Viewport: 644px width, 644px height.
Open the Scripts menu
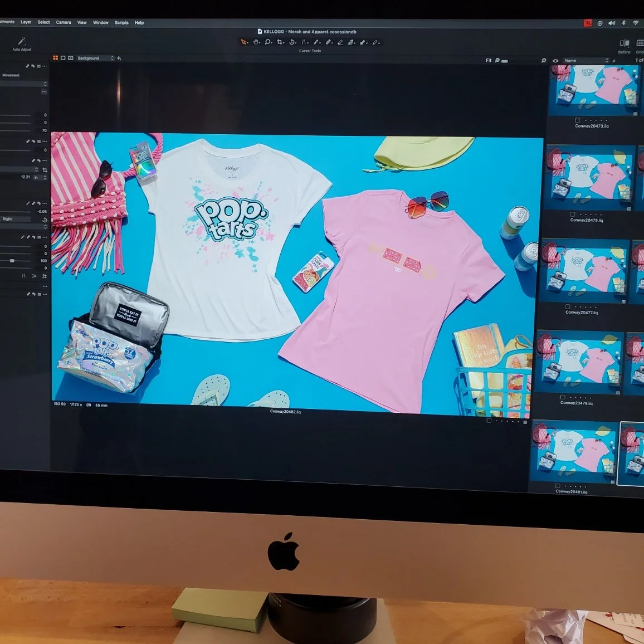tap(121, 23)
